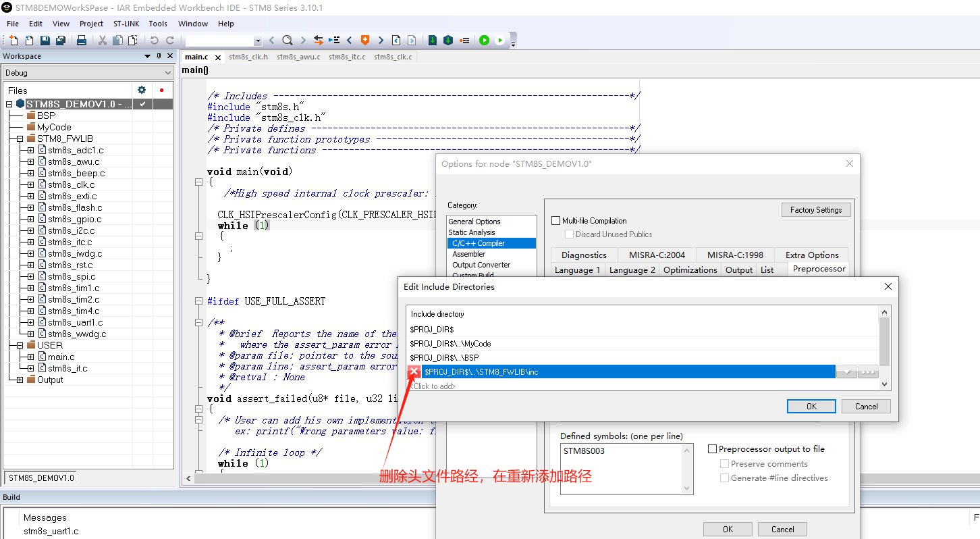The image size is (980, 539).
Task: Select Output Converter category
Action: click(481, 265)
